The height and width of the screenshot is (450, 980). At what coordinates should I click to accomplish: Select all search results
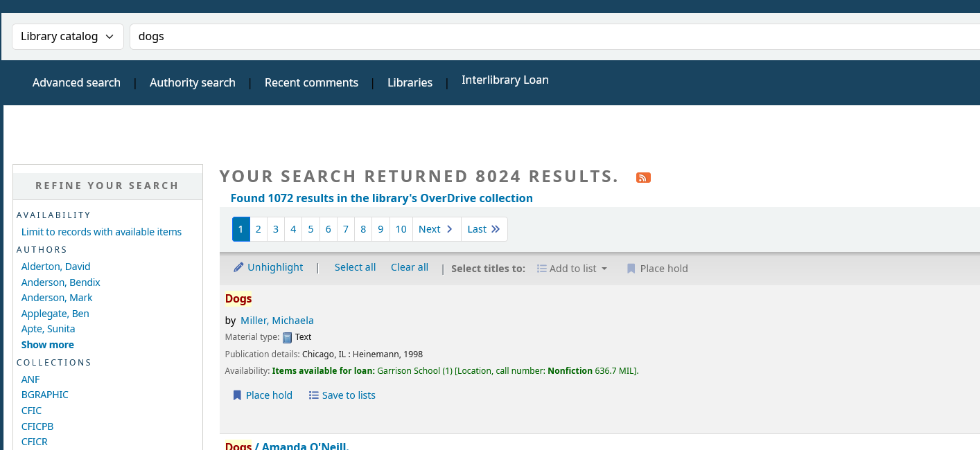(x=355, y=267)
